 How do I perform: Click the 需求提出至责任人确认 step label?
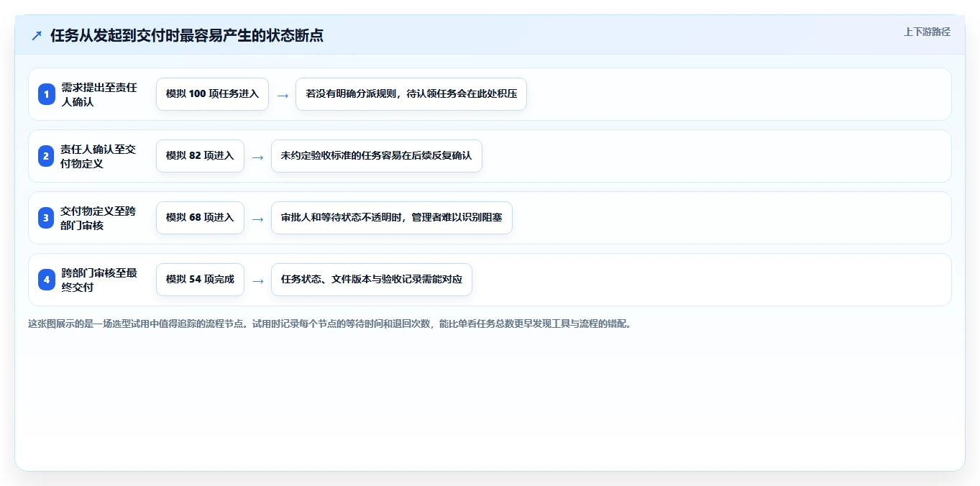point(99,94)
